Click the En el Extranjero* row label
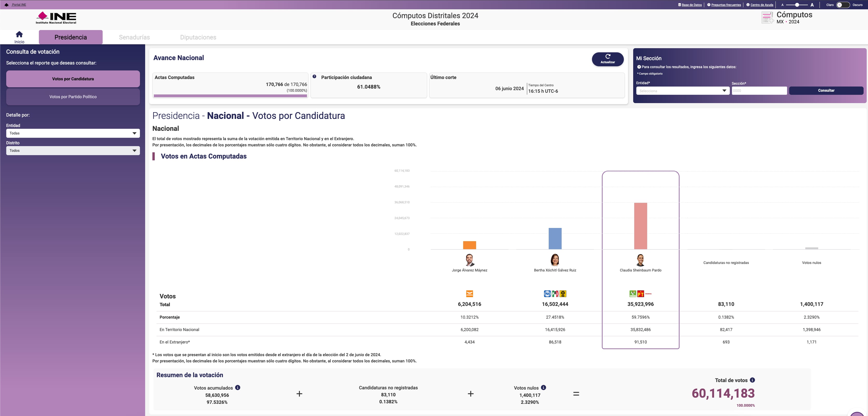The image size is (868, 416). click(x=174, y=342)
